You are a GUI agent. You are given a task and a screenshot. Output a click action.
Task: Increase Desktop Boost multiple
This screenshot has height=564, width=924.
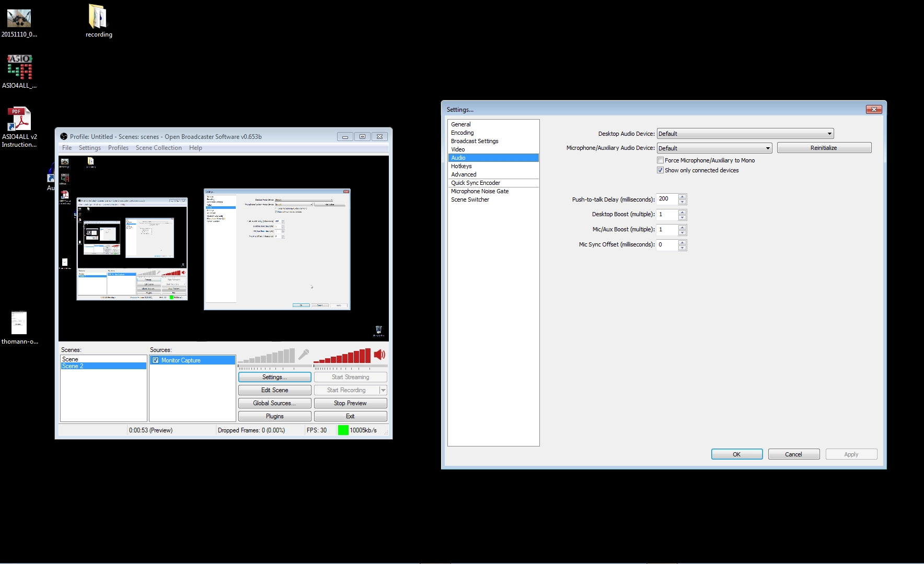pyautogui.click(x=682, y=211)
